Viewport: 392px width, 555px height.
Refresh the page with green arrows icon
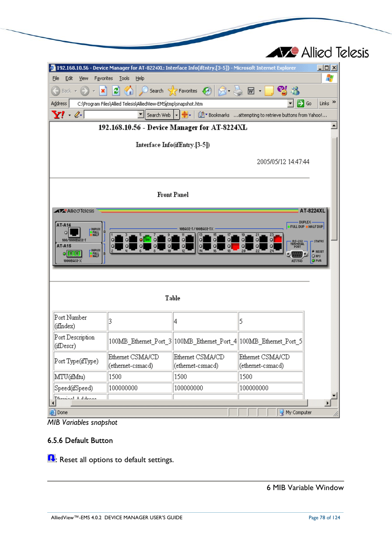tap(116, 91)
